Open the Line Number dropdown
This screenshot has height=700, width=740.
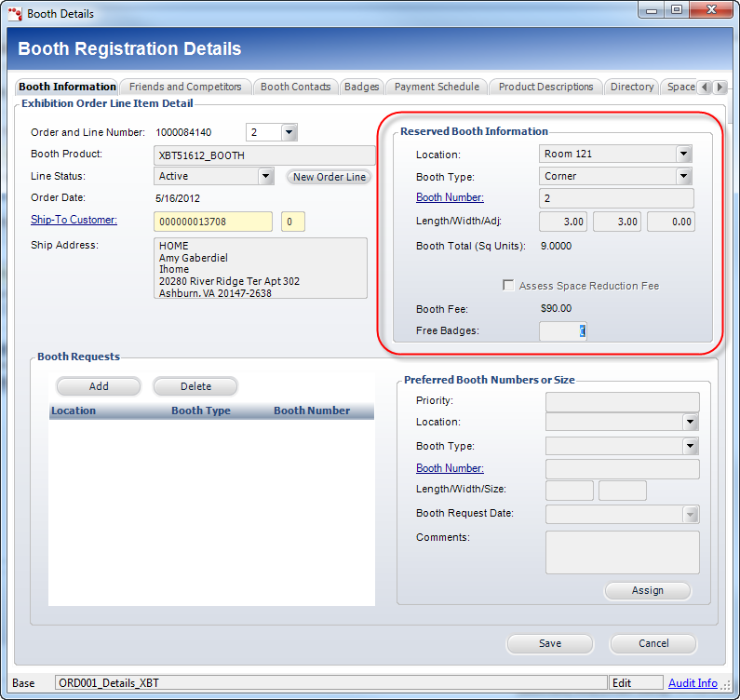click(289, 132)
